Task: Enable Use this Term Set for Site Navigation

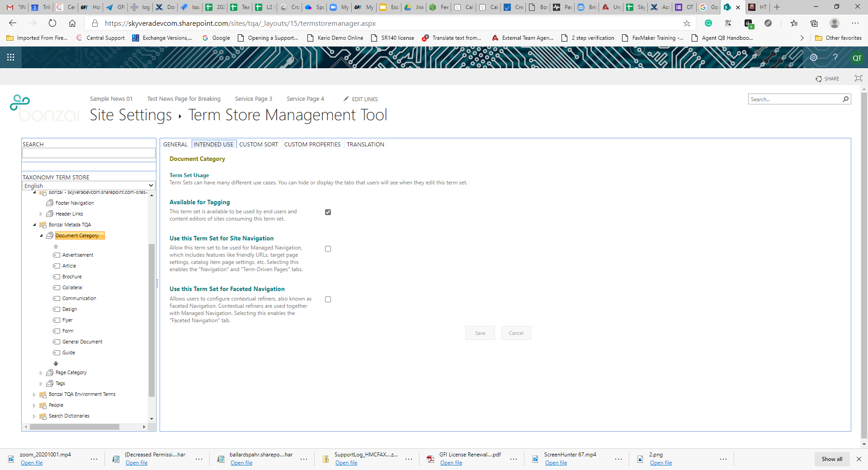Action: pos(328,249)
